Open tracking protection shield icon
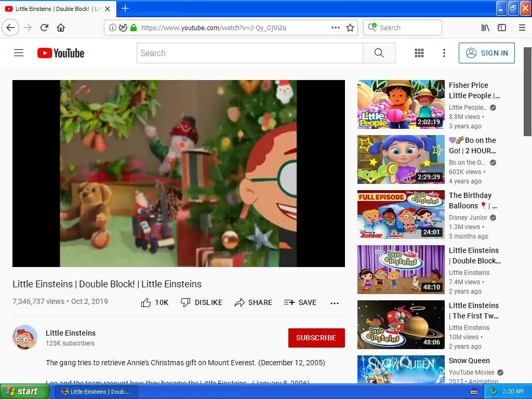The height and width of the screenshot is (399, 532). 123,28
